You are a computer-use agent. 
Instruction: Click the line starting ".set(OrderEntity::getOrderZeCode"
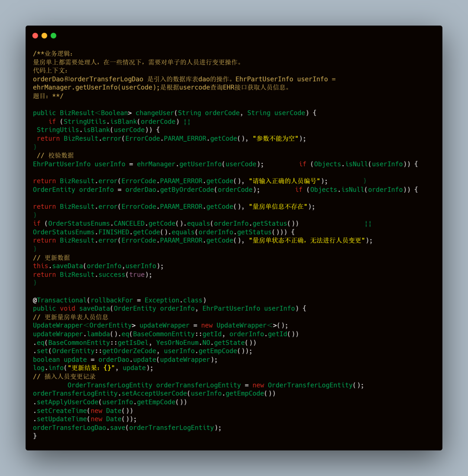[143, 351]
